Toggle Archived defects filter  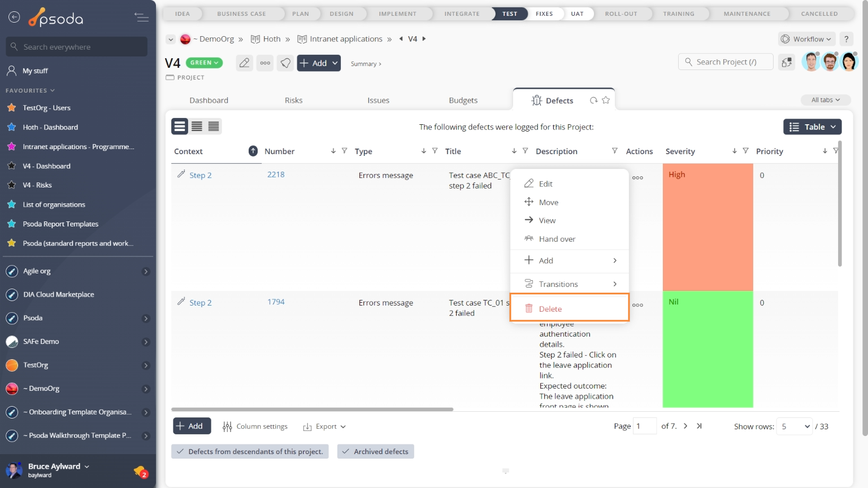pos(376,451)
